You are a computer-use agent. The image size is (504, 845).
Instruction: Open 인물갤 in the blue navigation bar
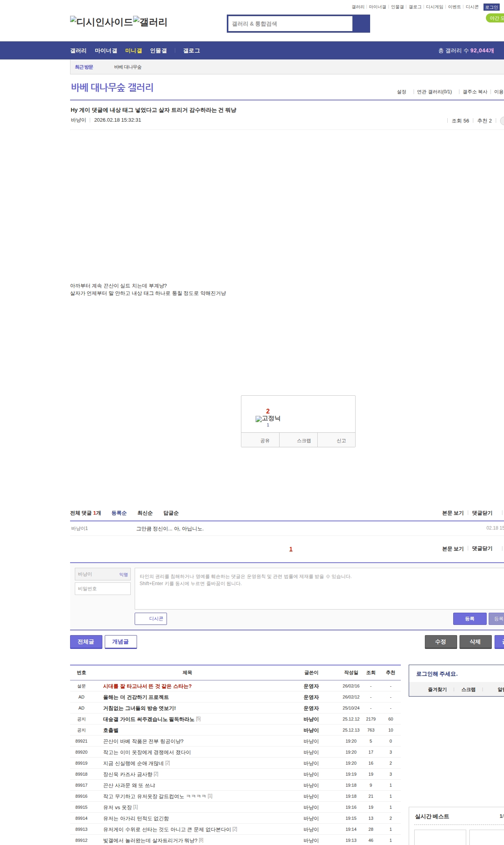158,51
